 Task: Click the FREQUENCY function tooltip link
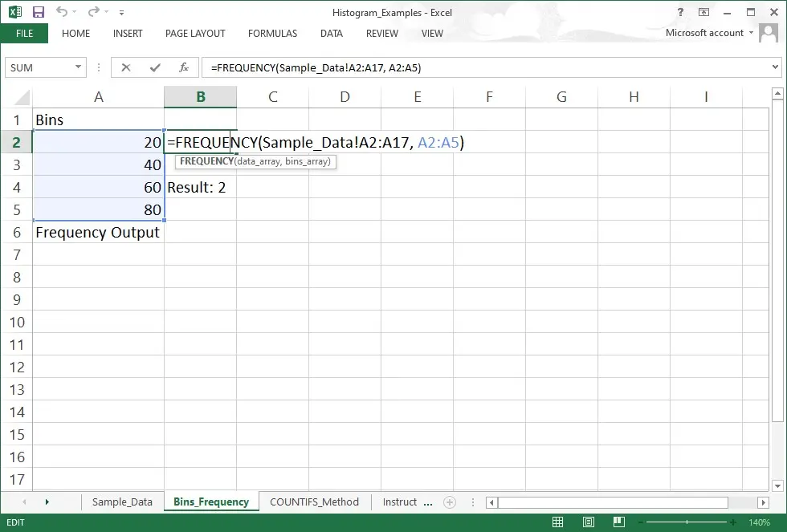(206, 161)
